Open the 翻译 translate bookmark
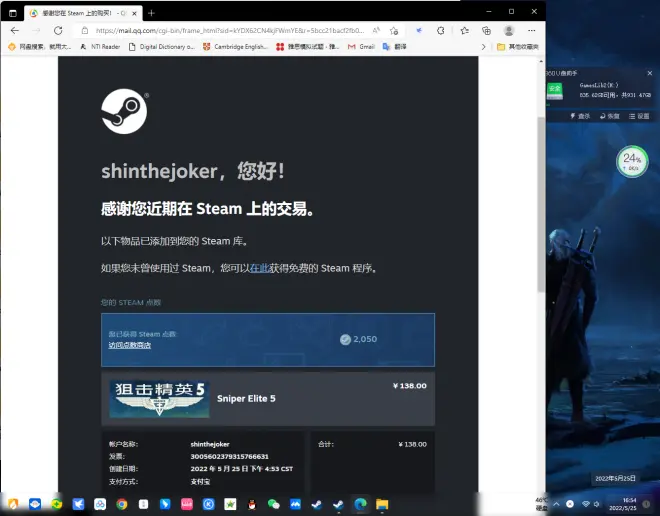 click(x=394, y=47)
